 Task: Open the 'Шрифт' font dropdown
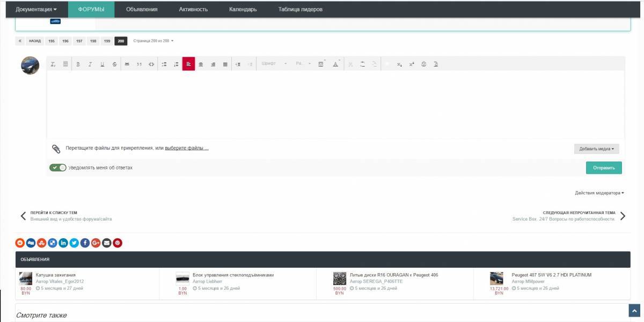click(274, 64)
